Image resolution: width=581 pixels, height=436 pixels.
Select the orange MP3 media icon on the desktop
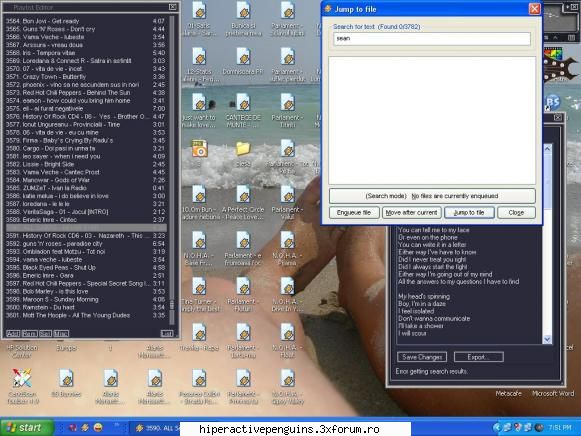coord(199,149)
